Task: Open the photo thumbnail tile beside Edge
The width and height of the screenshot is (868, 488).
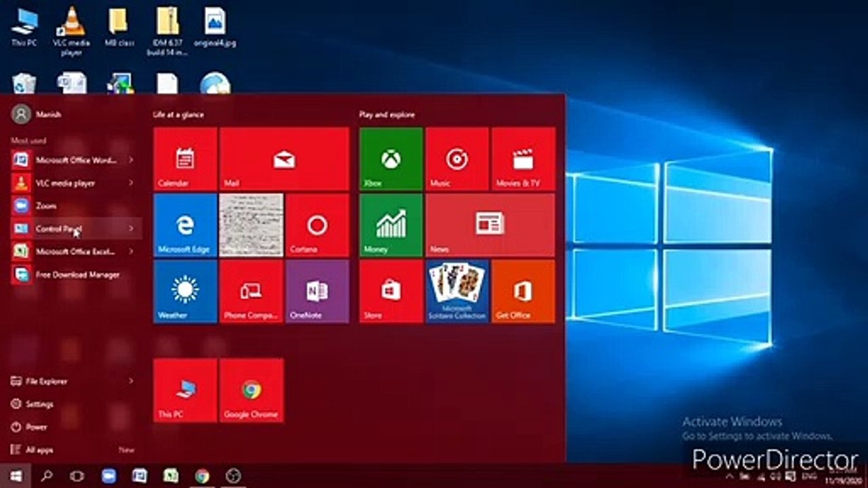Action: tap(252, 225)
